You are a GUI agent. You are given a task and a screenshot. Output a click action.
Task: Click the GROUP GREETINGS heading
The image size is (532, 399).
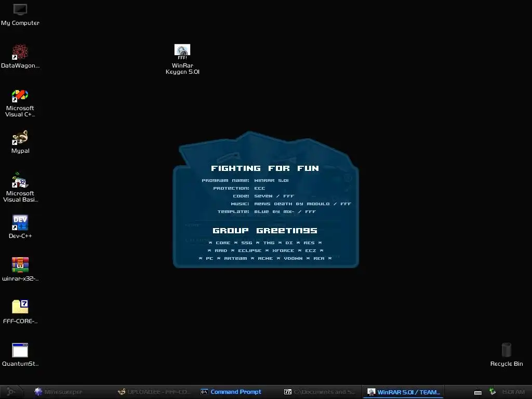[x=264, y=231]
